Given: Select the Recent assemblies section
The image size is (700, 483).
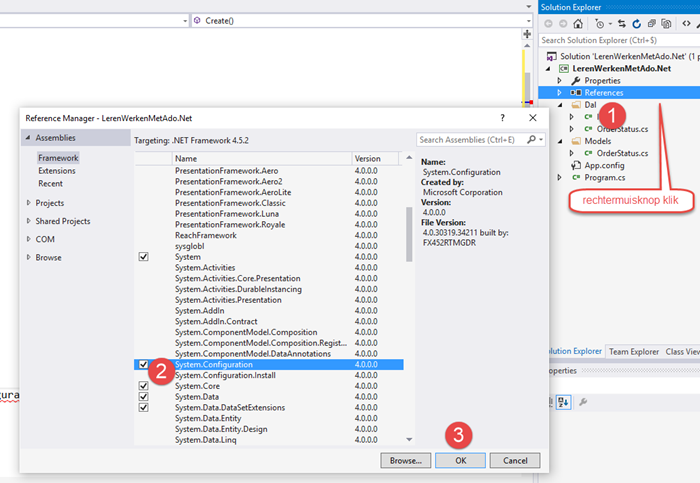Looking at the screenshot, I should [x=50, y=183].
